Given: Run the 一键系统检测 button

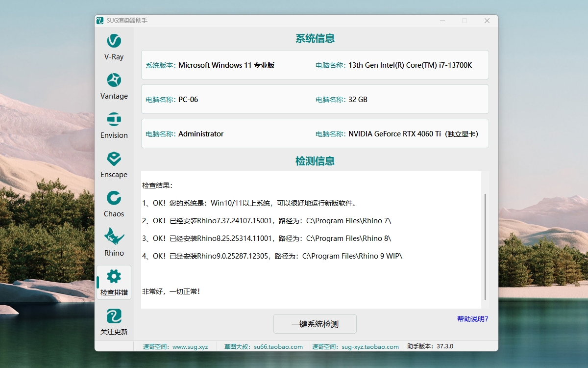Looking at the screenshot, I should pos(315,324).
